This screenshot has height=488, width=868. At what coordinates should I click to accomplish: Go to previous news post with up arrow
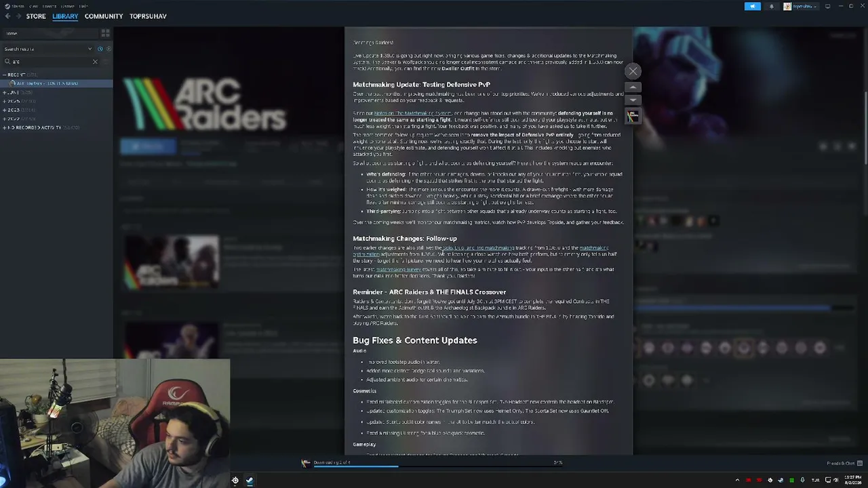633,87
